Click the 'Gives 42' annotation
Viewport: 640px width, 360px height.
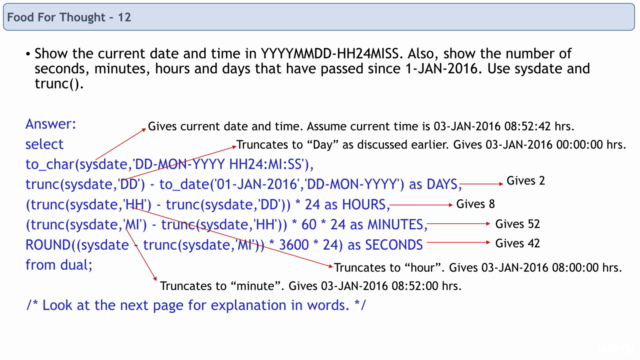(518, 243)
